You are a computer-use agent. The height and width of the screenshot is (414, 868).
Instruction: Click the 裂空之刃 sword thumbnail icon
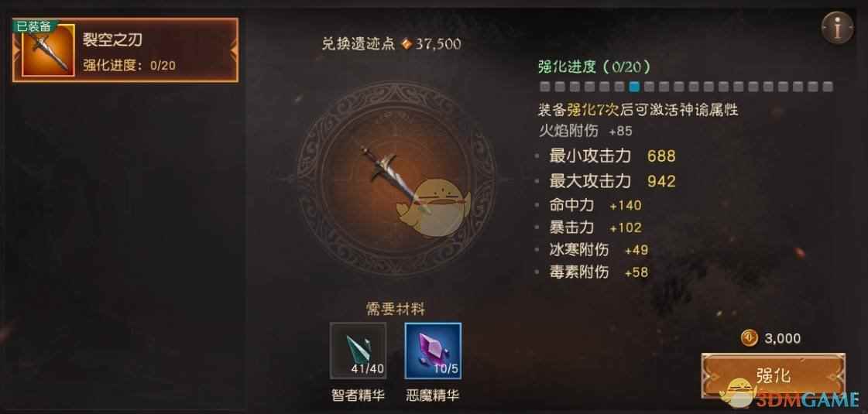48,51
